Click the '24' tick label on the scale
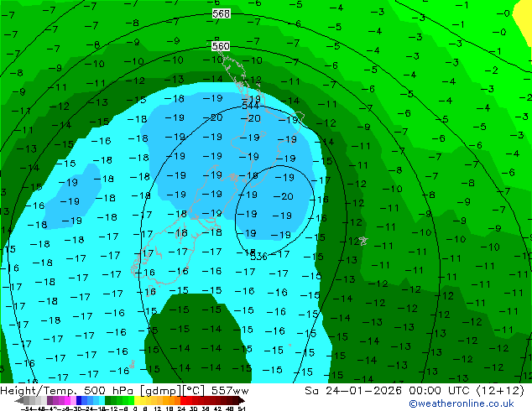 [x=181, y=408]
